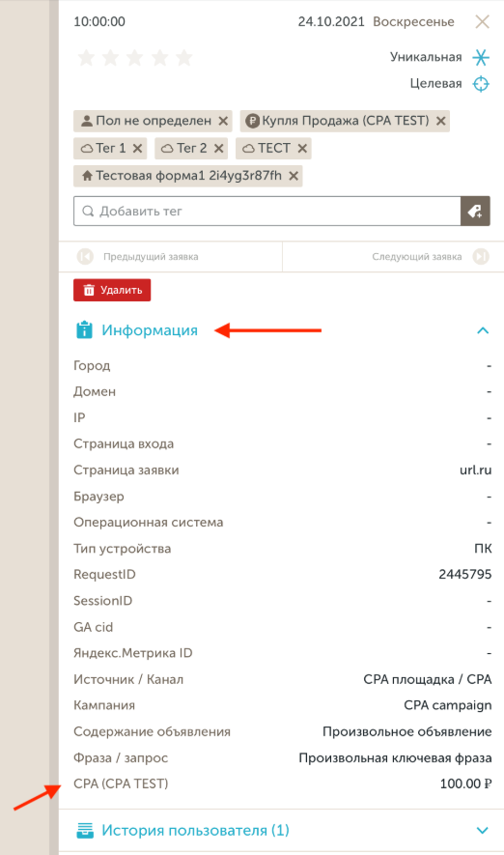Collapse the Информация section chevron
Viewport: 504px width, 855px height.
[483, 330]
